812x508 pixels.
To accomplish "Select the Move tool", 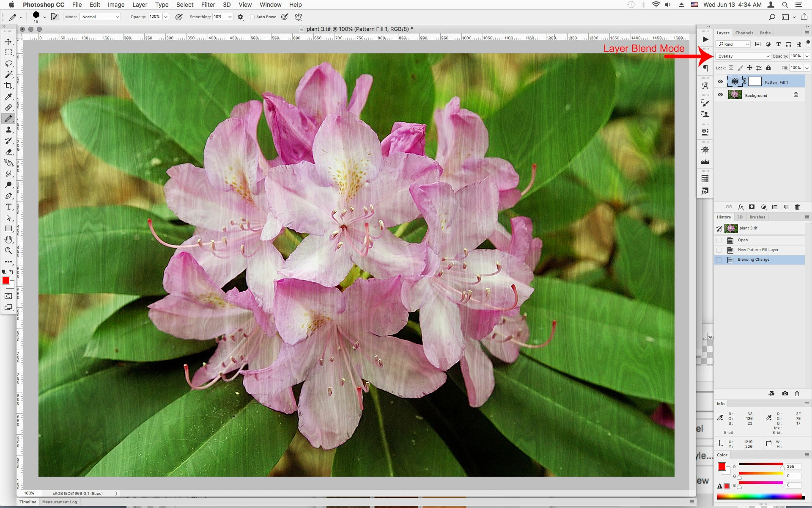I will click(x=8, y=42).
